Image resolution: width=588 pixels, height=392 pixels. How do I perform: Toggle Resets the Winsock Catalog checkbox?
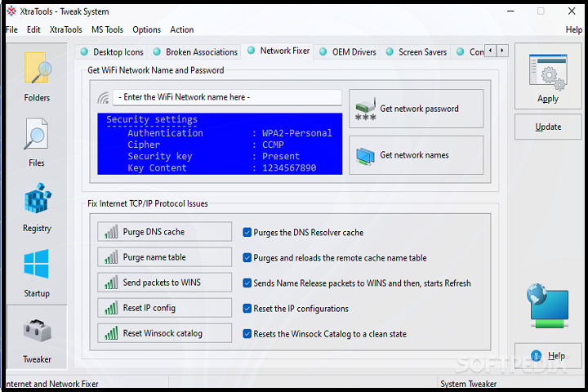click(247, 334)
